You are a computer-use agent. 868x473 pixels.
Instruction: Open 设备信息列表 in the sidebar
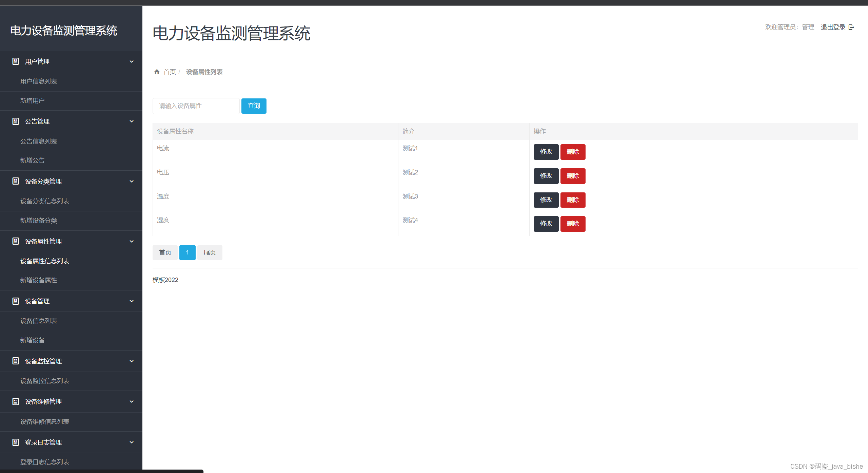point(39,321)
